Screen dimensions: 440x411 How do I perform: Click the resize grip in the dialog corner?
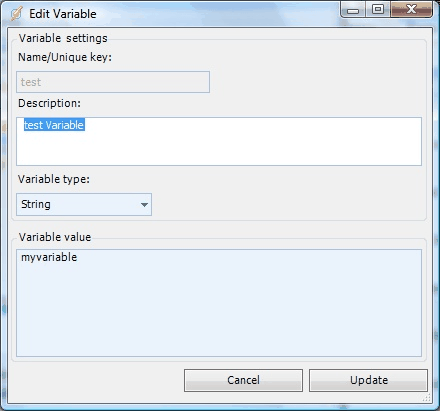coord(427,397)
